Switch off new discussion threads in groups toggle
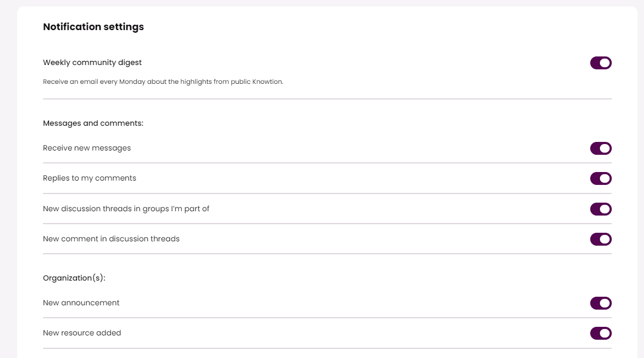 click(x=600, y=209)
